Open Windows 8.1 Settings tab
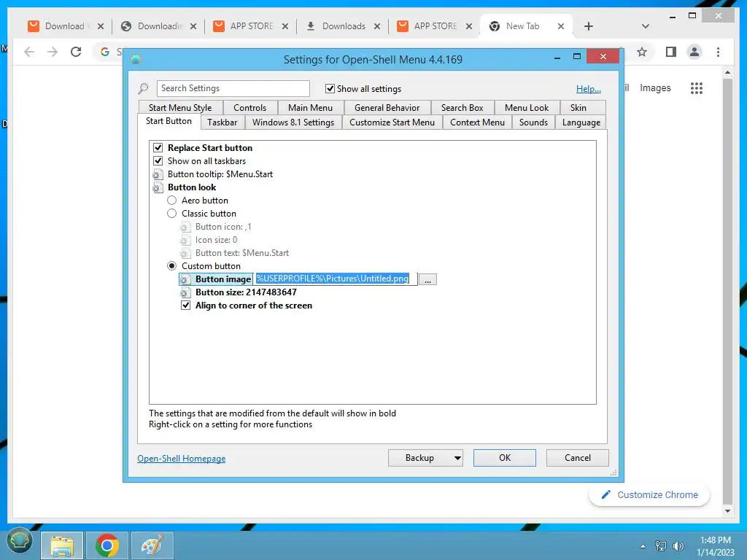The image size is (747, 560). (293, 122)
